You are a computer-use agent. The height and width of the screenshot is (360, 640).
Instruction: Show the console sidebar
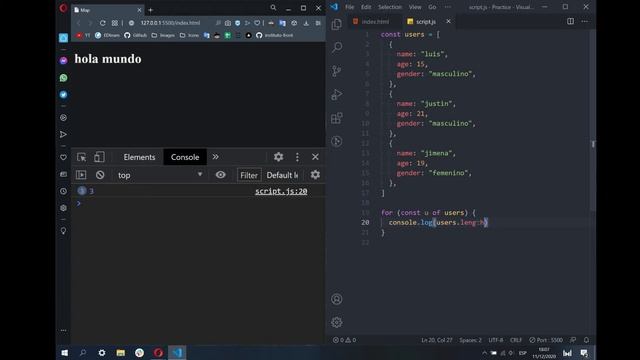[x=81, y=175]
